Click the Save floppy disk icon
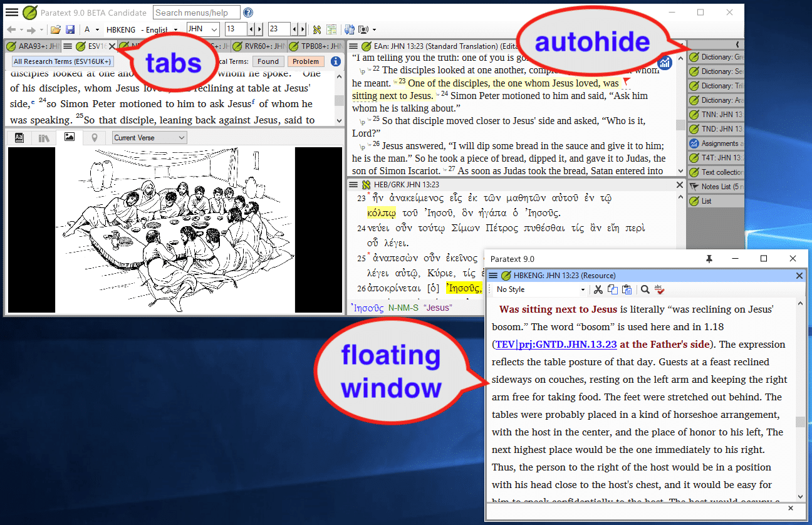 (x=70, y=29)
